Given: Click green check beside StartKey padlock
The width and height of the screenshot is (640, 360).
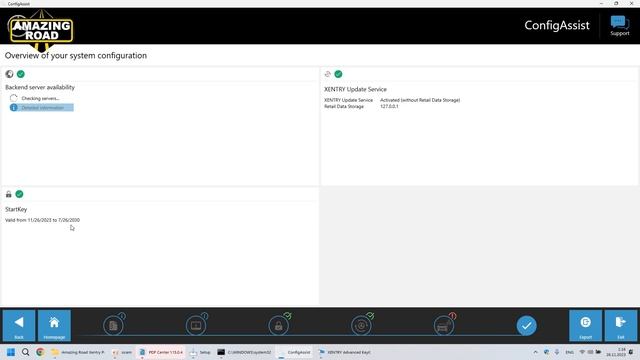Looking at the screenshot, I should [19, 194].
